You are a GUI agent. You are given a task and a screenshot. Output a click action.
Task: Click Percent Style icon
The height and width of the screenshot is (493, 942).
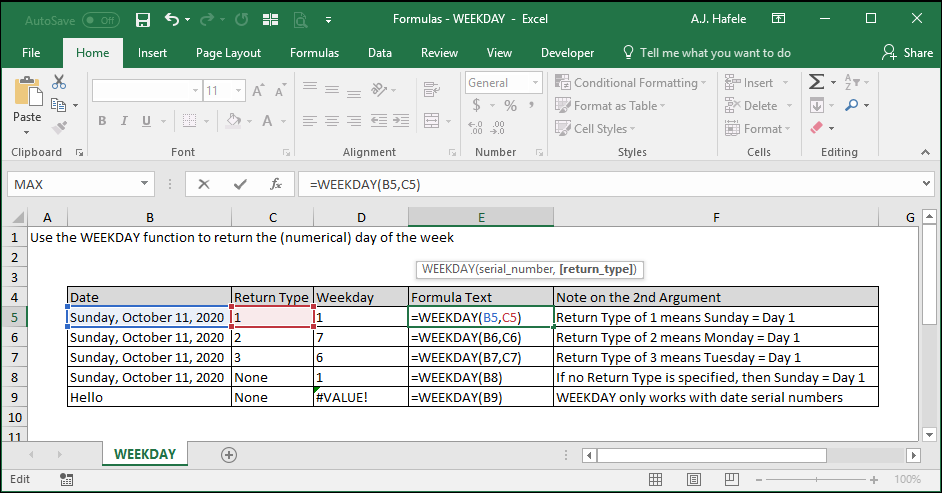(x=511, y=106)
